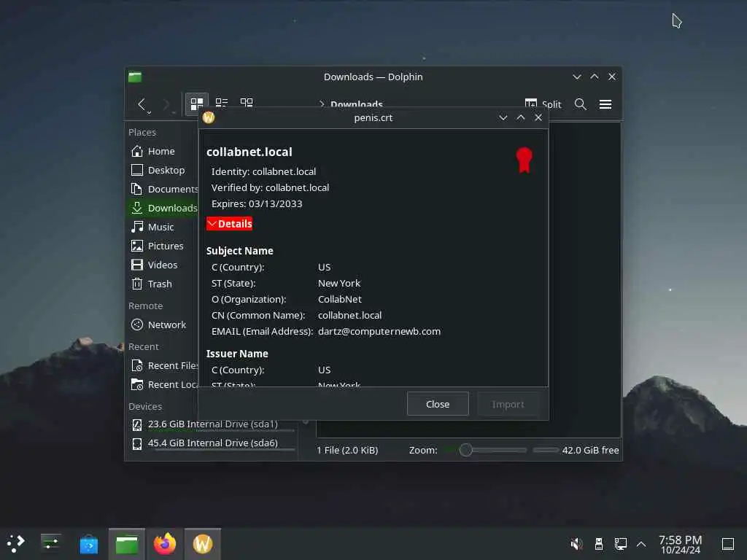
Task: Close the certificate viewer with the Close button
Action: (x=438, y=404)
